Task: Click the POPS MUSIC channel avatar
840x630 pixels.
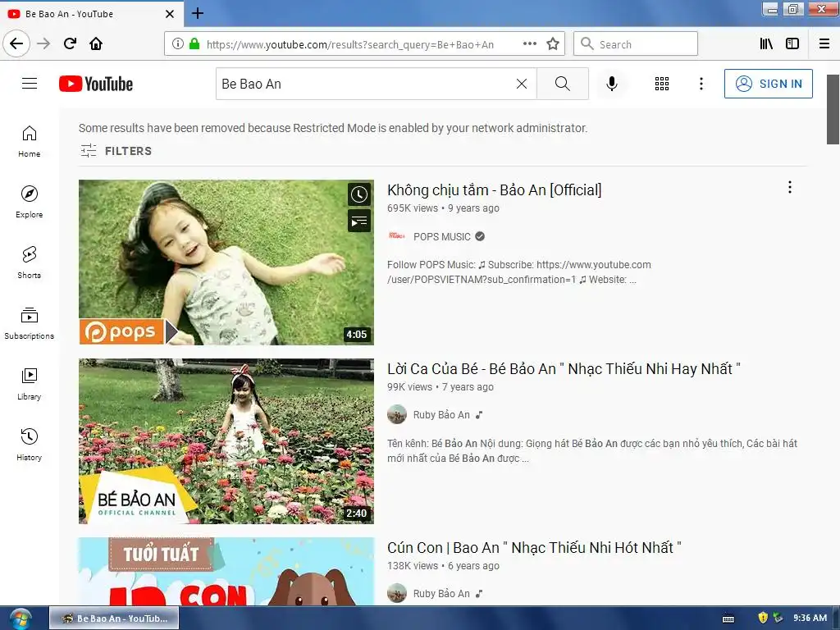Action: [396, 236]
